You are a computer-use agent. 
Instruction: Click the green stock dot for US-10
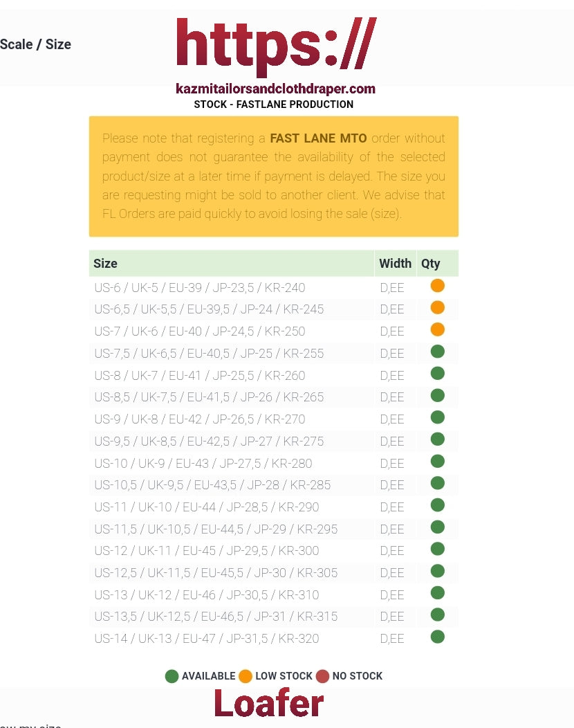(x=437, y=462)
